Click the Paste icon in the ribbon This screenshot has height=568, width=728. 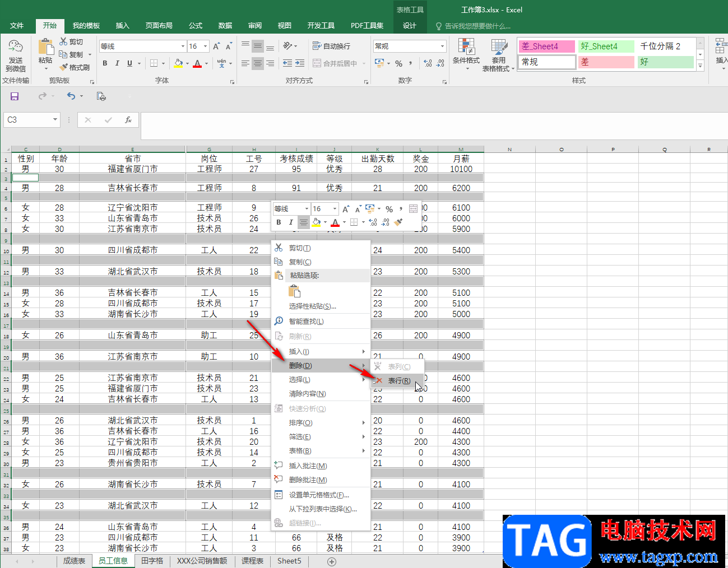coord(45,46)
